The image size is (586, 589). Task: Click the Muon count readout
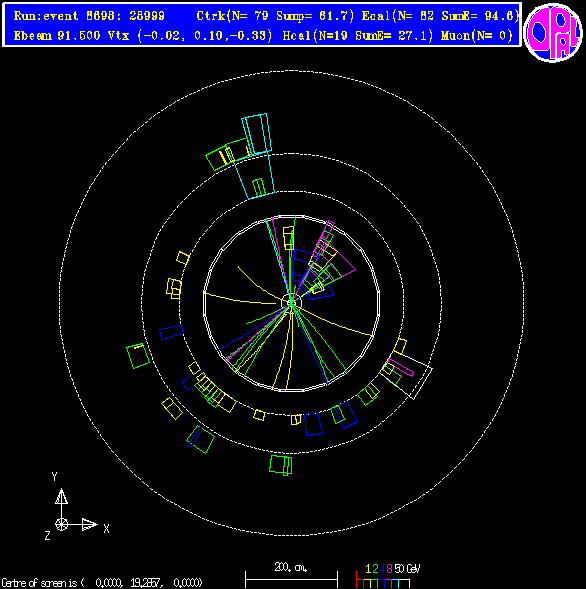point(477,36)
